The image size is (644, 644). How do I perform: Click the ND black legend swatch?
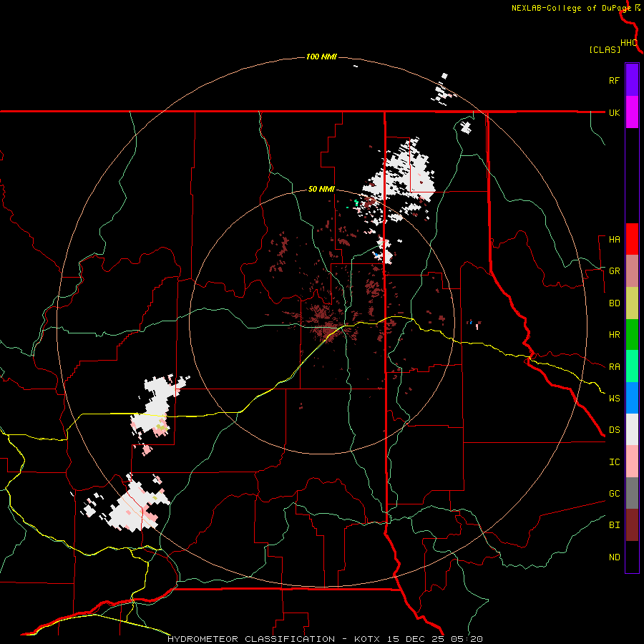(632, 557)
